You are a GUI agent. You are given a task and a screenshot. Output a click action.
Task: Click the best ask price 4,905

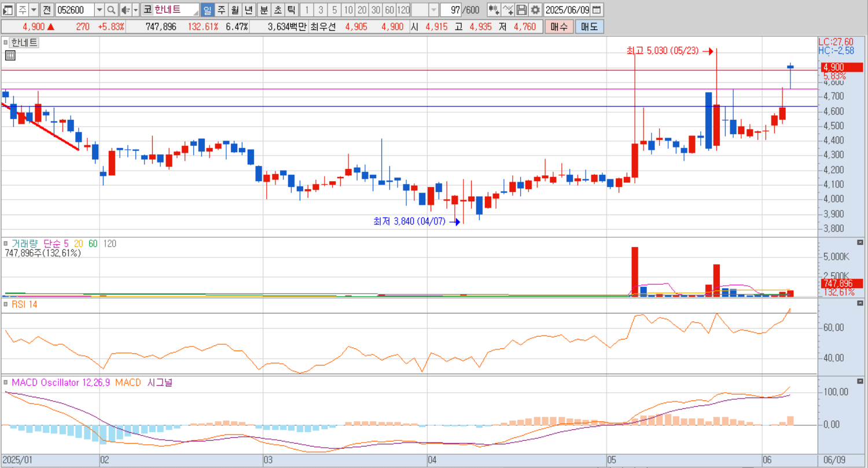pos(356,27)
